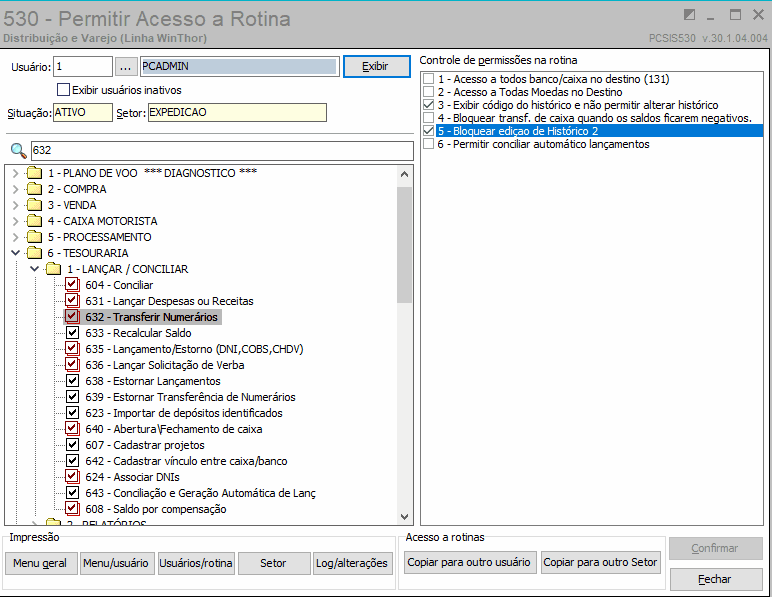The image size is (772, 597).
Task: Toggle checkbox for 631 - Lançar Despesas ou Receitas
Action: [72, 301]
